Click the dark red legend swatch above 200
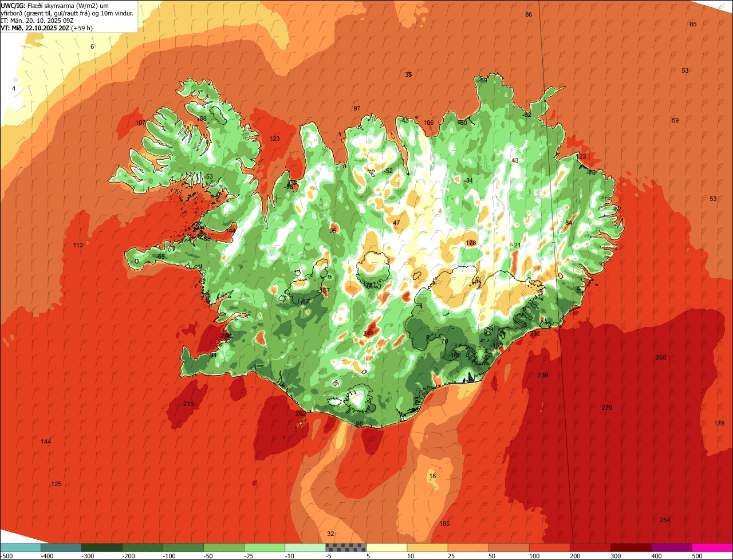Image resolution: width=733 pixels, height=560 pixels. click(590, 547)
